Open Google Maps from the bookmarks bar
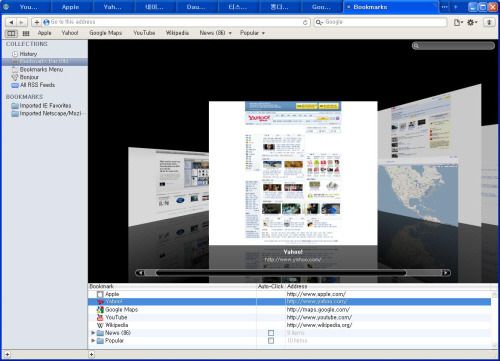This screenshot has width=500, height=361. click(105, 33)
